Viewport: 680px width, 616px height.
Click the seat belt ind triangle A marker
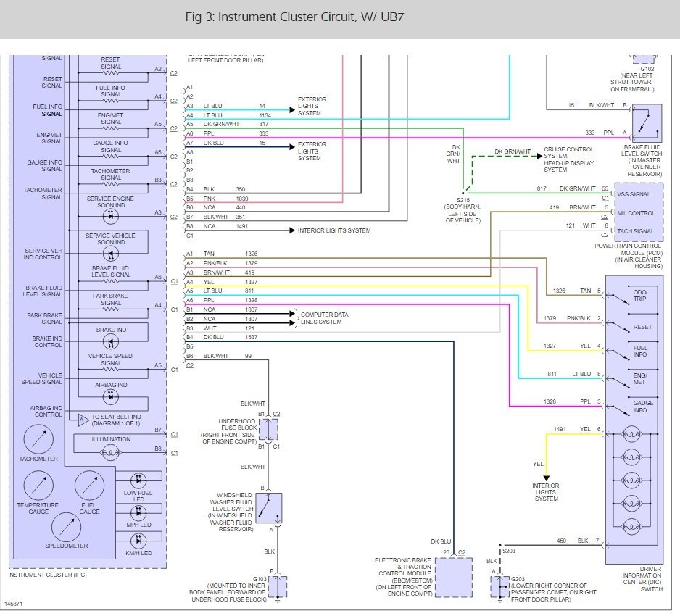tap(83, 420)
